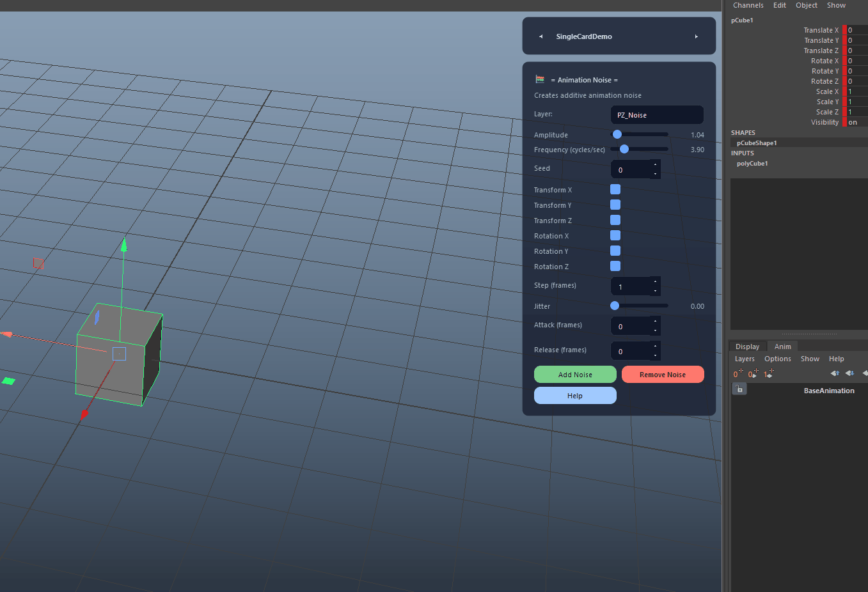The height and width of the screenshot is (592, 868).
Task: Click the Layer name field PZ_Noise
Action: [x=657, y=115]
